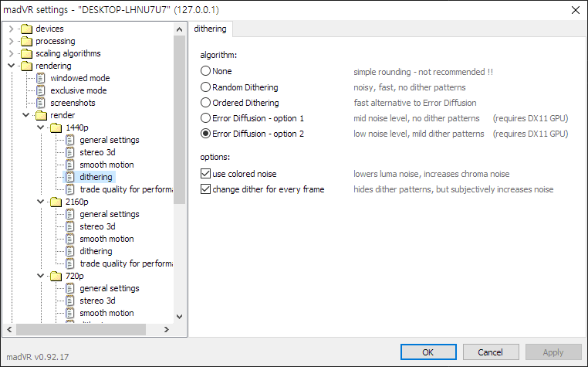588x367 pixels.
Task: Click the 2160p folder icon
Action: 56,202
